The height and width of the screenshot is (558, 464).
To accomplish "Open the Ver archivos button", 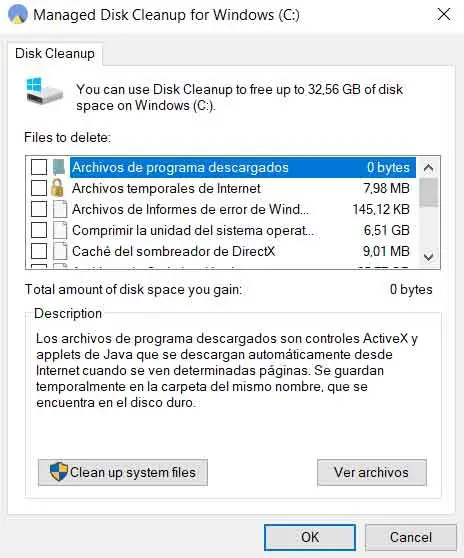I will pos(371,472).
